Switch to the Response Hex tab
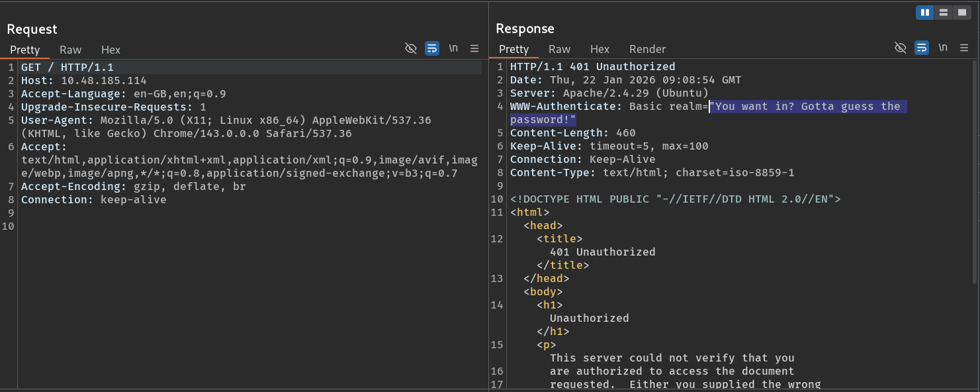The height and width of the screenshot is (392, 980). pyautogui.click(x=600, y=49)
